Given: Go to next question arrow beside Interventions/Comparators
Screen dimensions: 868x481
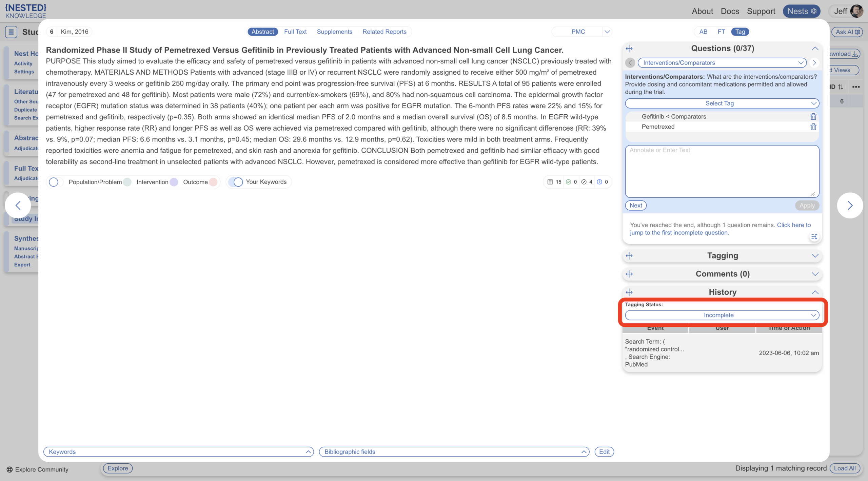Looking at the screenshot, I should (x=814, y=63).
